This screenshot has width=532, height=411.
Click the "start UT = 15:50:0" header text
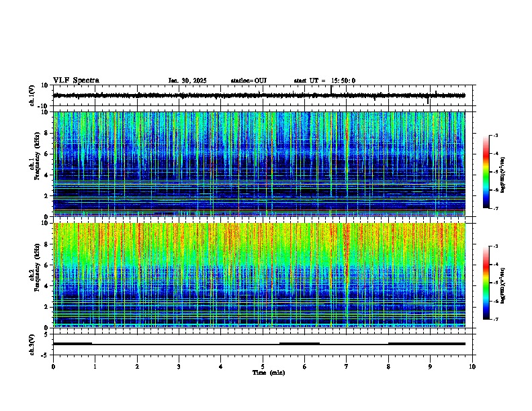[x=324, y=81]
